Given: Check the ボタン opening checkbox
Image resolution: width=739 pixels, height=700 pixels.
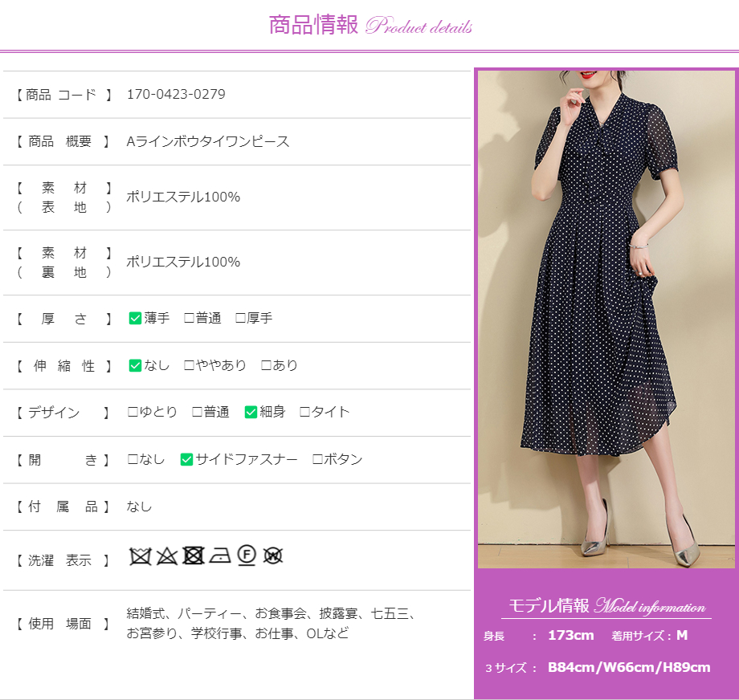Looking at the screenshot, I should (317, 459).
